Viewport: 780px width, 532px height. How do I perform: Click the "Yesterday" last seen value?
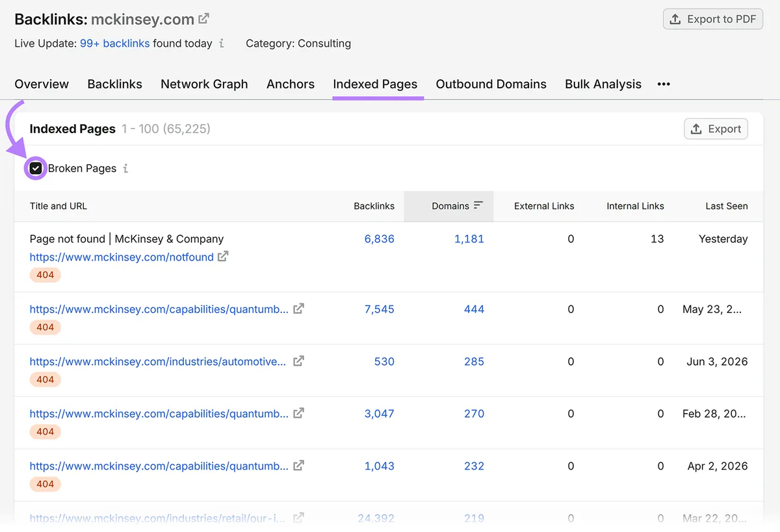coord(723,238)
